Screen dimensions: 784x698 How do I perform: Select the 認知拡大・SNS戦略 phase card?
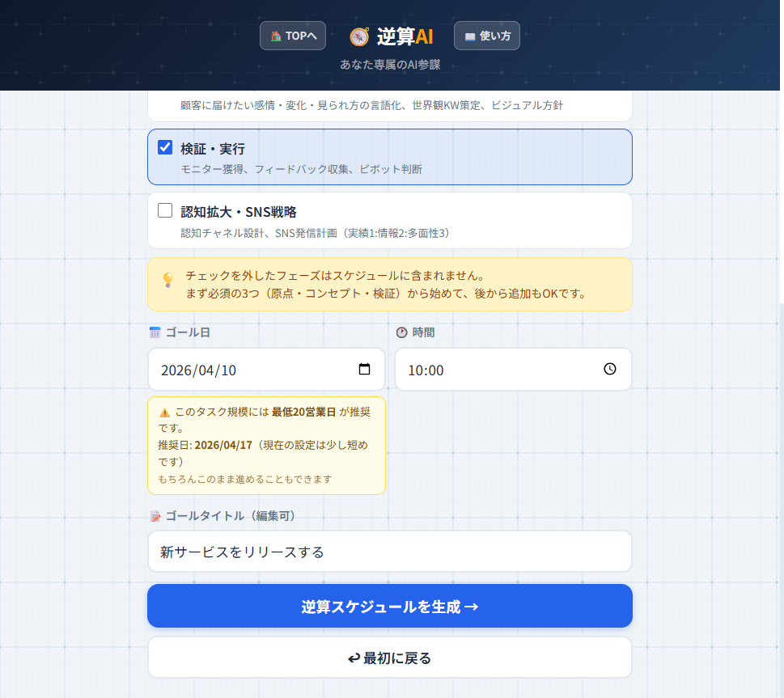tap(405, 221)
